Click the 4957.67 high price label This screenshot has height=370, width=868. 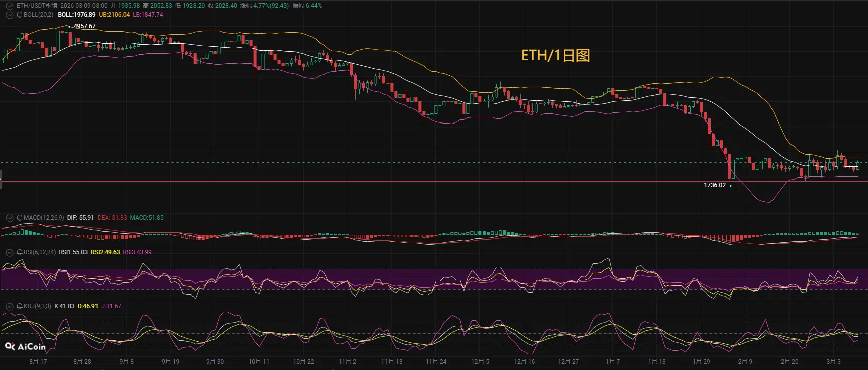(x=84, y=26)
